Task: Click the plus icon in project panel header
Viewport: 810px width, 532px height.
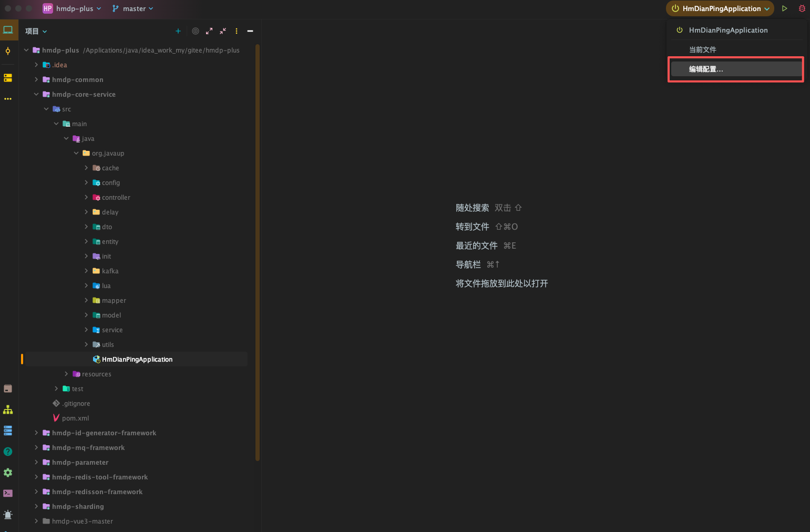Action: [178, 31]
